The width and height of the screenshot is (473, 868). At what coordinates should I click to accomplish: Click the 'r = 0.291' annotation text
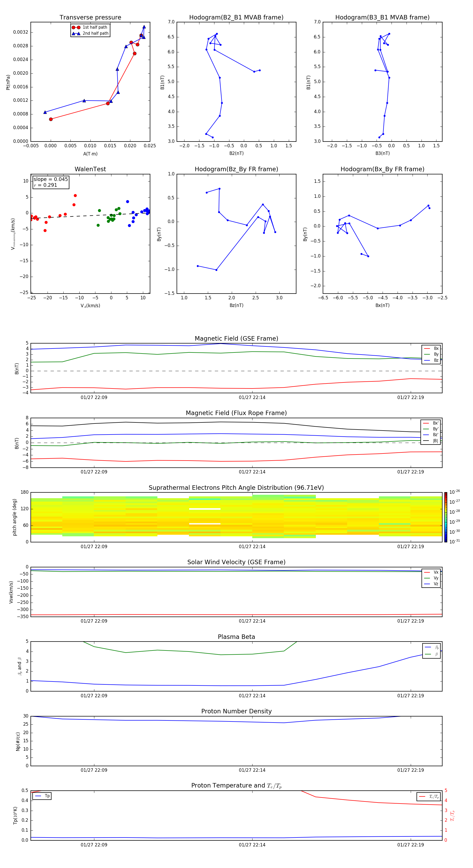pos(45,185)
